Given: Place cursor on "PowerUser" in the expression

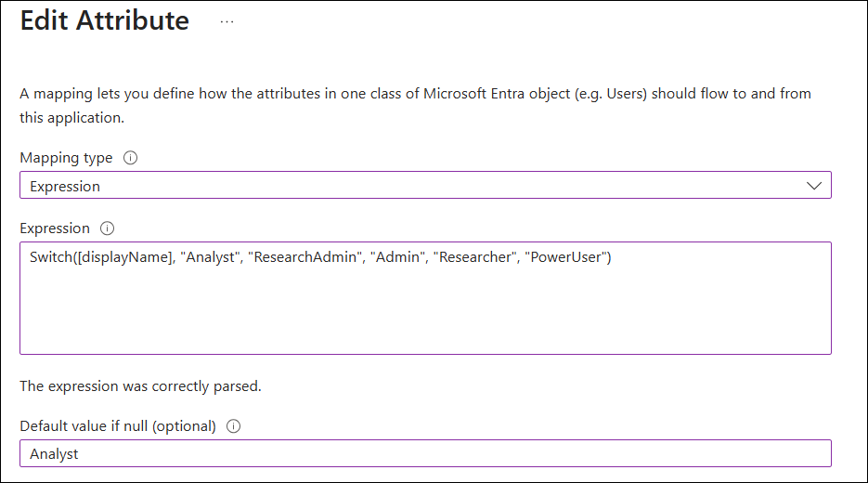Looking at the screenshot, I should (x=565, y=257).
